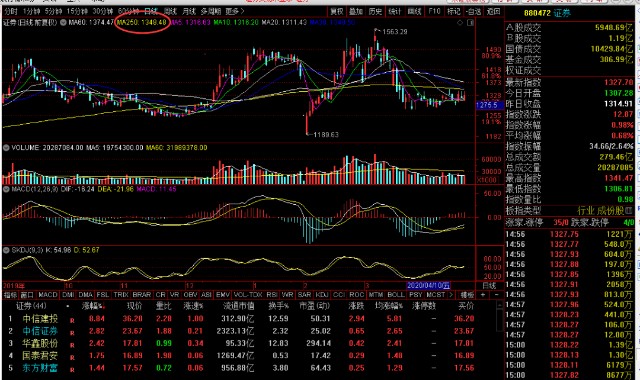
Task: Click the 2020/04/10 date marker on timeline
Action: pos(429,286)
